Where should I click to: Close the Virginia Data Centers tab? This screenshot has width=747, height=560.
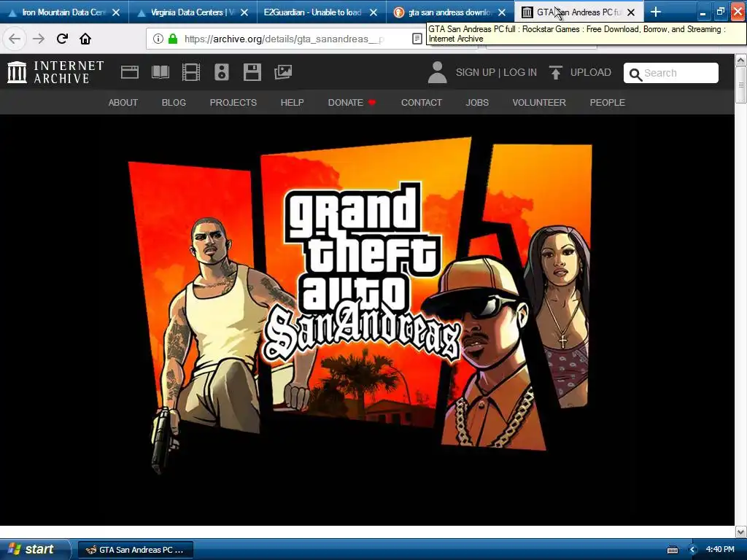(x=244, y=12)
